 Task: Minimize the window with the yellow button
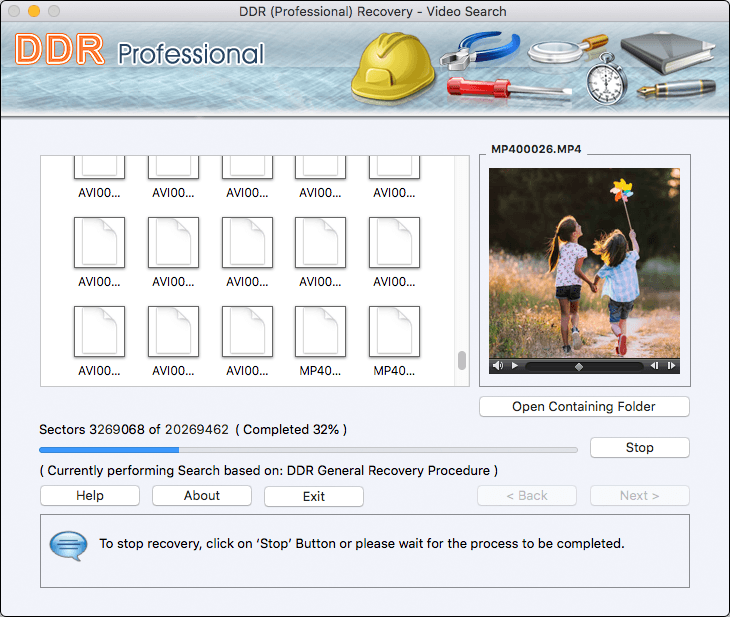point(34,11)
